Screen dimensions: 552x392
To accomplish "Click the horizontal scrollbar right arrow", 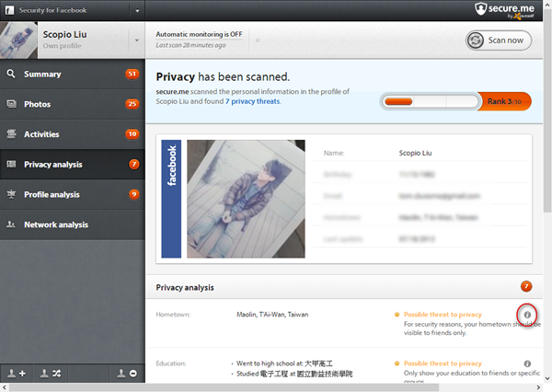I will [x=538, y=387].
